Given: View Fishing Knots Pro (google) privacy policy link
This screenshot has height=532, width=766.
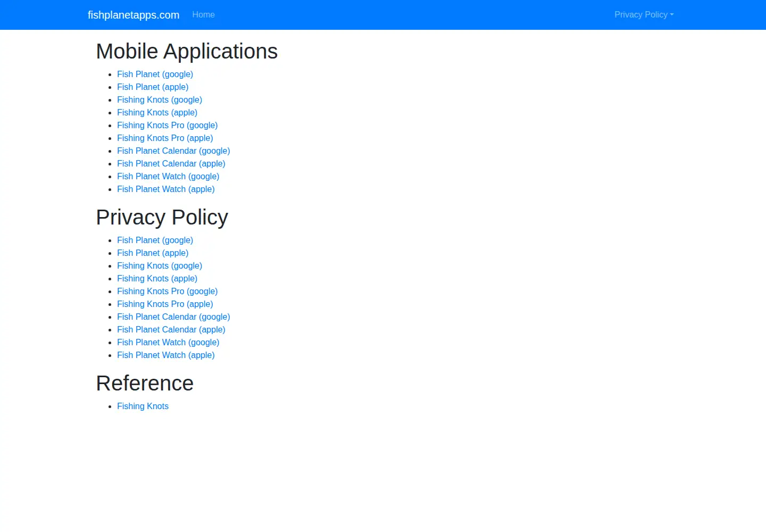Looking at the screenshot, I should pyautogui.click(x=167, y=291).
